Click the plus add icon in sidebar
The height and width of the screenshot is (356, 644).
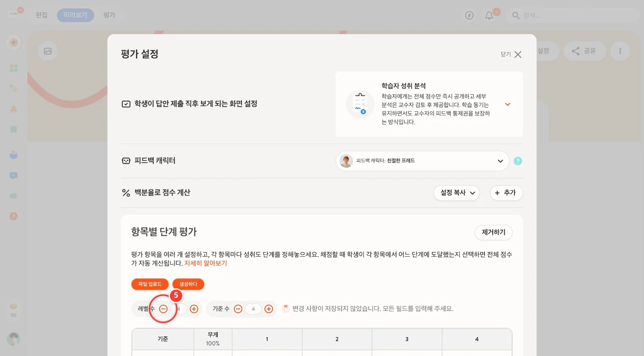14,43
